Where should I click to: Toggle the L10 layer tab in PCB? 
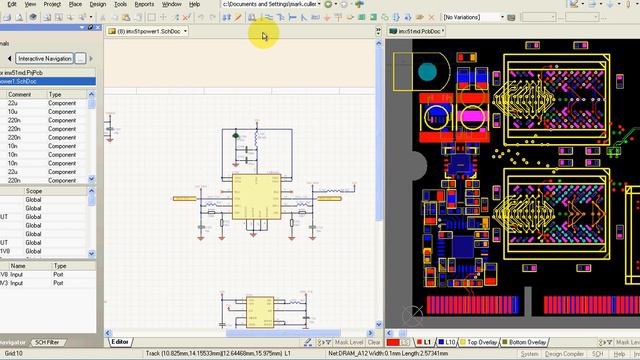tap(447, 342)
